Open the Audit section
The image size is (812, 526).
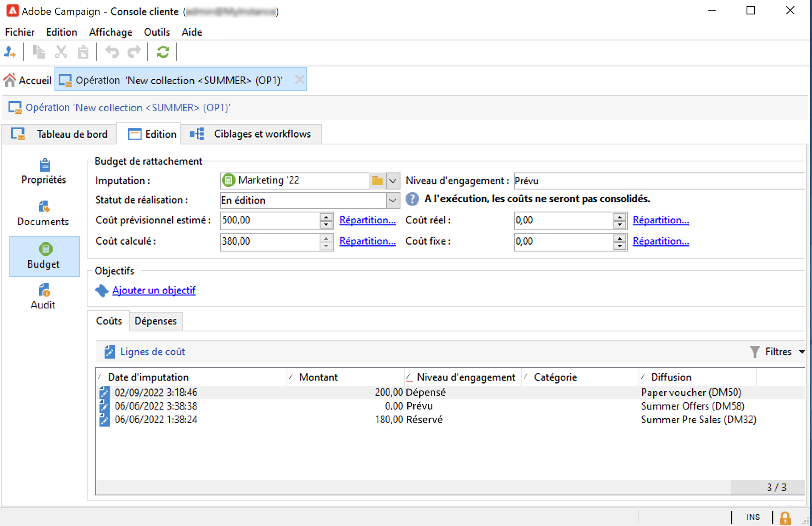(43, 297)
